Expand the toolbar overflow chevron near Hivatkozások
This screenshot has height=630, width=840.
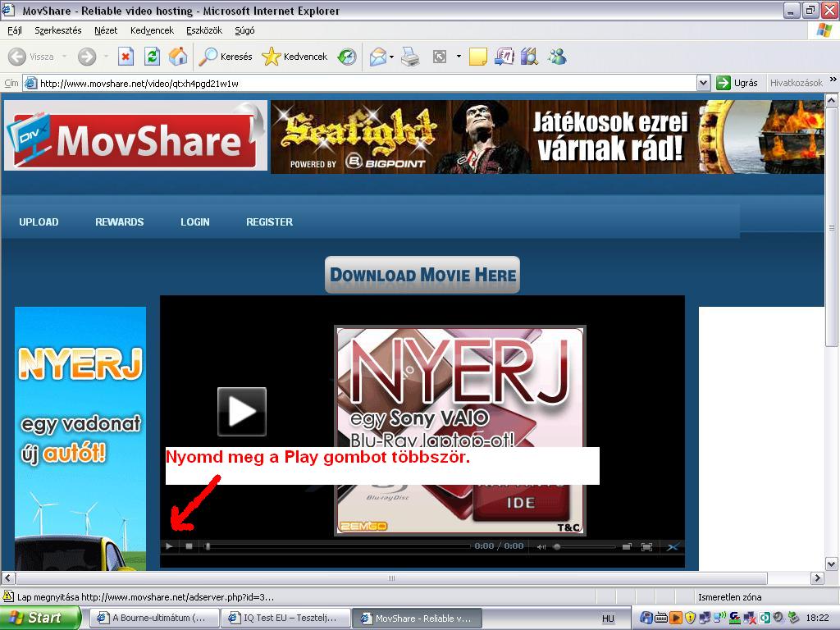pyautogui.click(x=833, y=80)
